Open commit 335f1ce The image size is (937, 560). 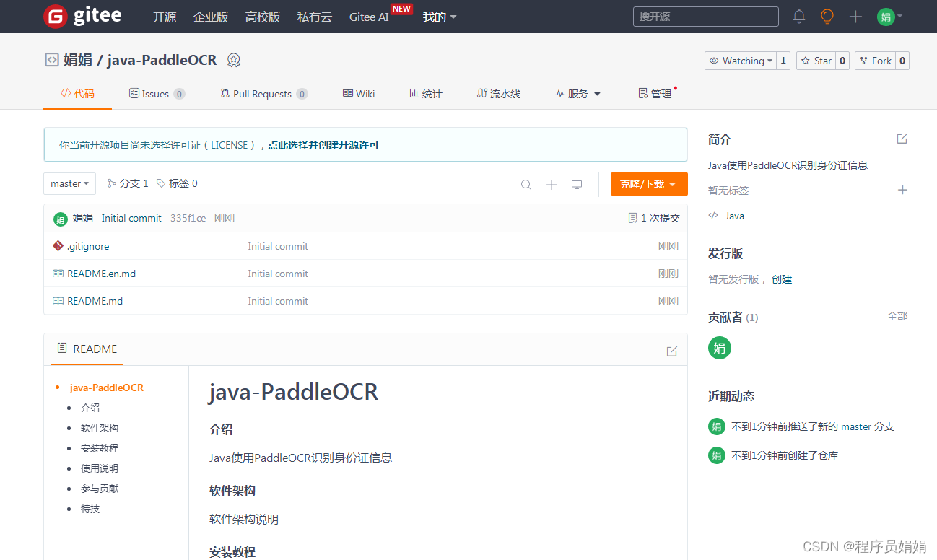click(x=188, y=218)
